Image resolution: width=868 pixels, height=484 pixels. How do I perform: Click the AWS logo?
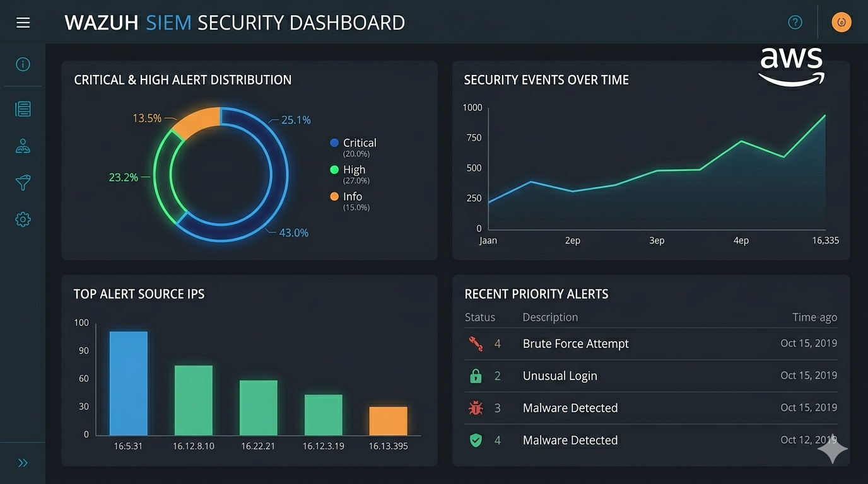tap(792, 67)
